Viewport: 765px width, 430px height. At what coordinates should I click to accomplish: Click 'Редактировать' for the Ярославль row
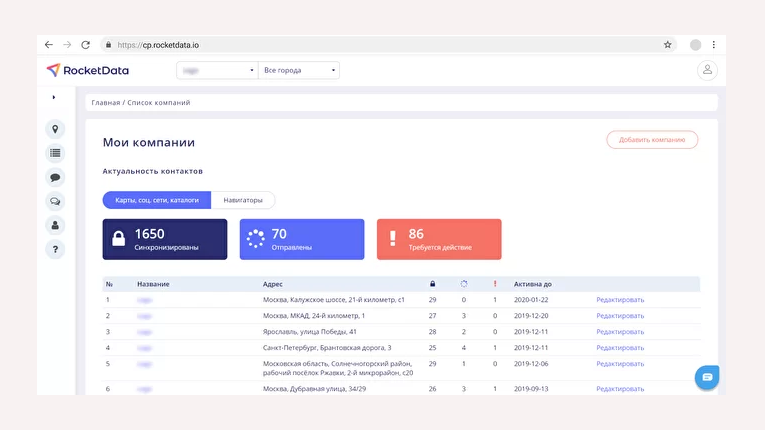[x=620, y=331]
